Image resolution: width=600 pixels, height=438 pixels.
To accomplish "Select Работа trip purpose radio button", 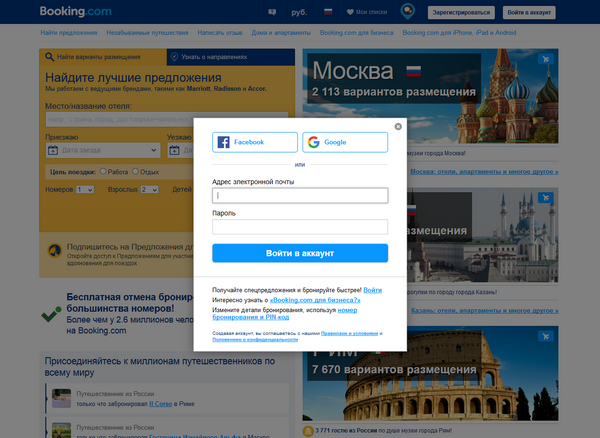I will [103, 171].
